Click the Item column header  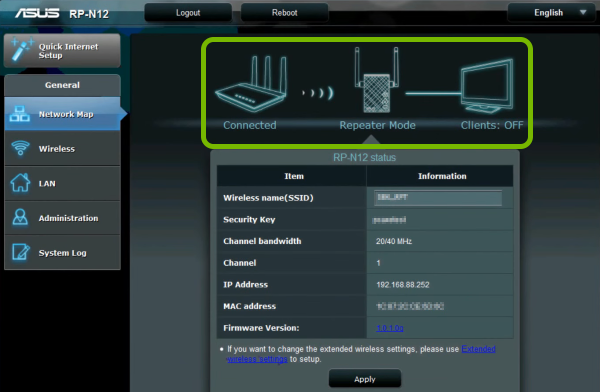(294, 176)
